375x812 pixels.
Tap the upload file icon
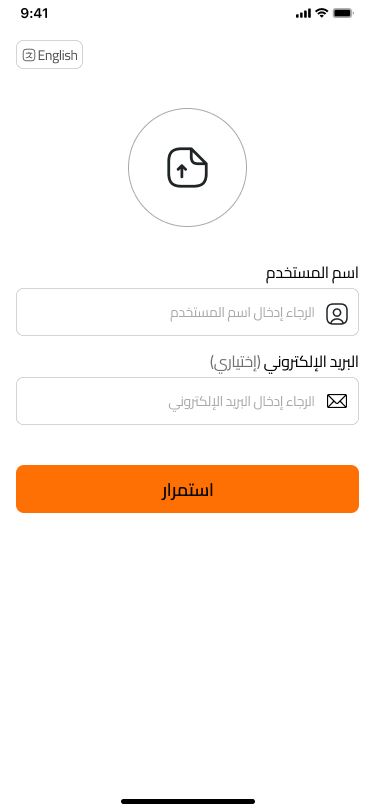188,167
